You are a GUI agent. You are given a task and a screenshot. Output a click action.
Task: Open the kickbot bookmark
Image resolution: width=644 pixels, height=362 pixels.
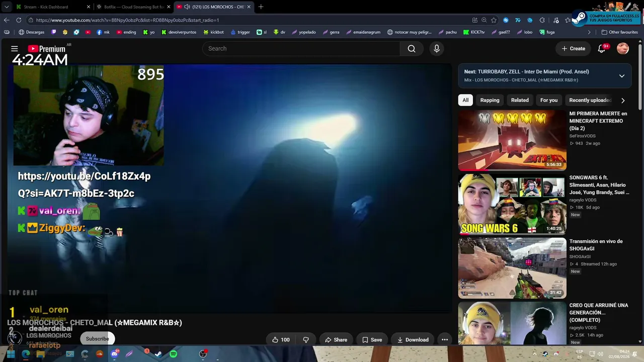(x=214, y=32)
